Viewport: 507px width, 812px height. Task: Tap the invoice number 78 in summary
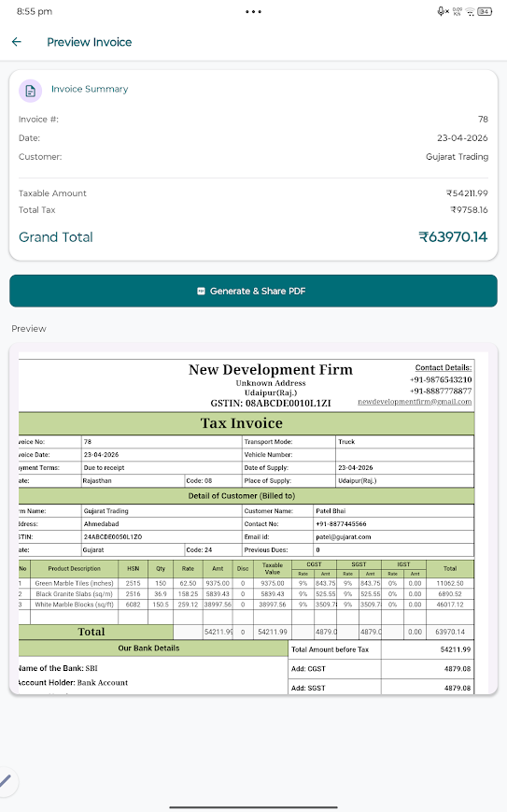pyautogui.click(x=483, y=119)
